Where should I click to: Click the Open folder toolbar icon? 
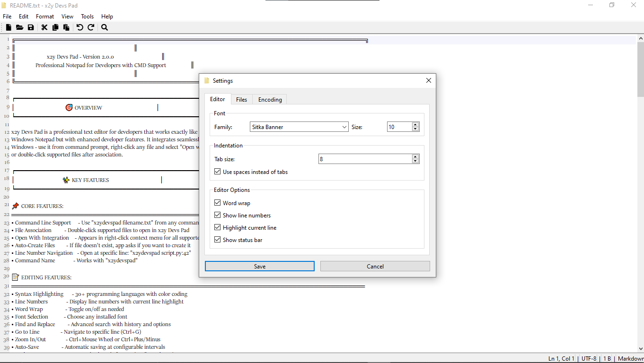(19, 27)
